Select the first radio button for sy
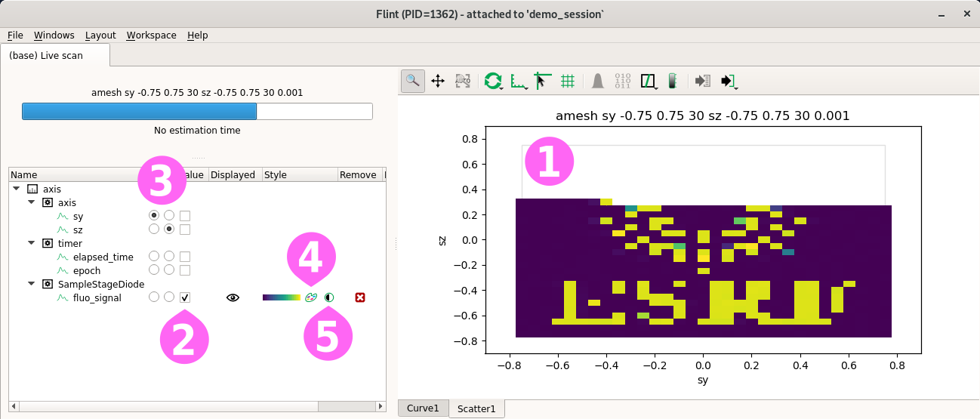 (154, 216)
